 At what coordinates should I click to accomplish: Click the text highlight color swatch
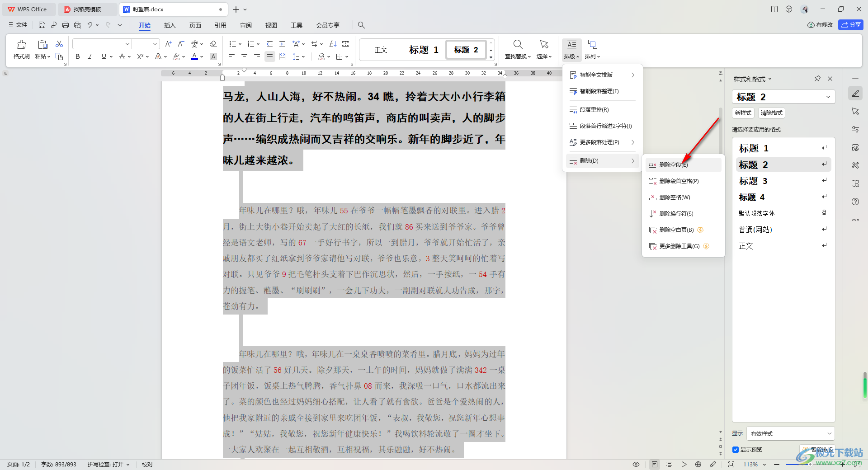176,56
